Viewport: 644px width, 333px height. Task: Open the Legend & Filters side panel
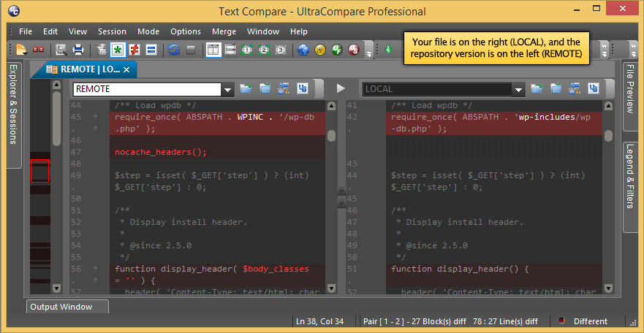tap(629, 187)
